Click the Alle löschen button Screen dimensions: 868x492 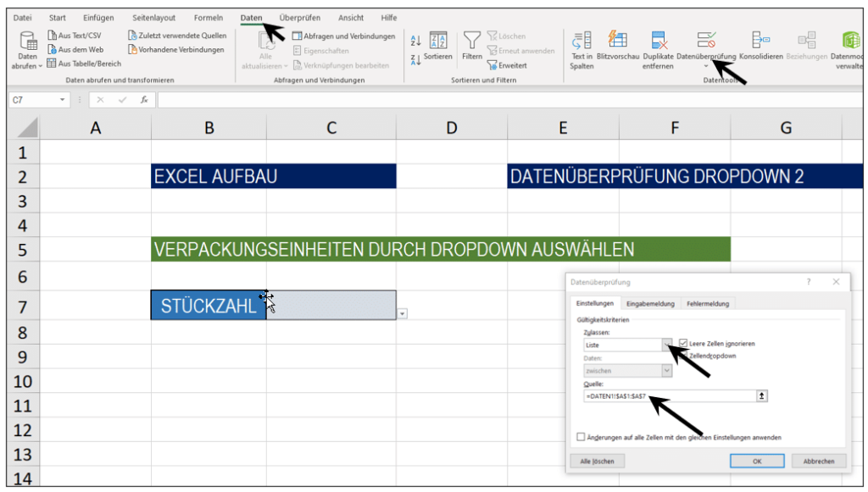tap(597, 461)
